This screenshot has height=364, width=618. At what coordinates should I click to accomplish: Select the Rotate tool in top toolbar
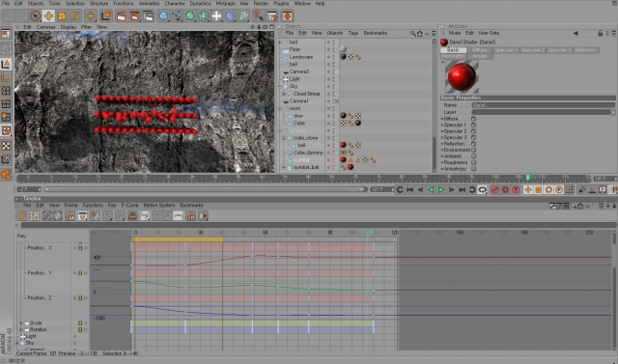coord(75,16)
